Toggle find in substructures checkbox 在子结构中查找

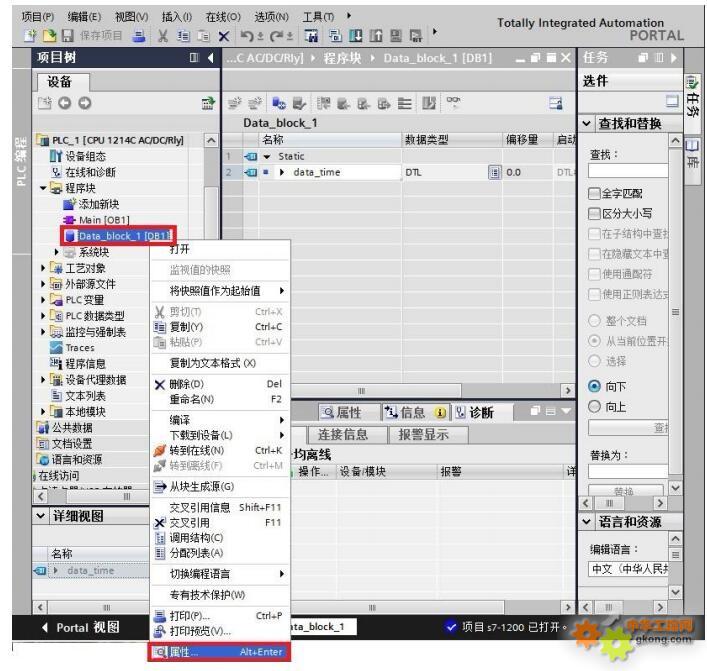tap(594, 234)
